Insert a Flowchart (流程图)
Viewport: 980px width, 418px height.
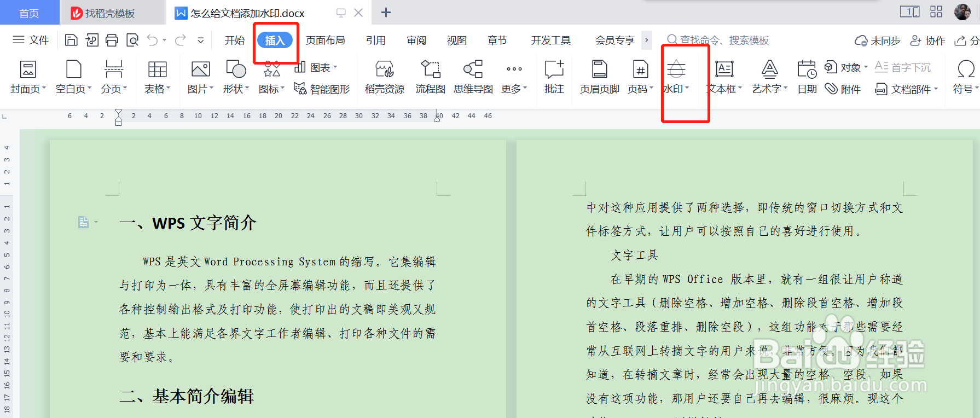coord(430,77)
